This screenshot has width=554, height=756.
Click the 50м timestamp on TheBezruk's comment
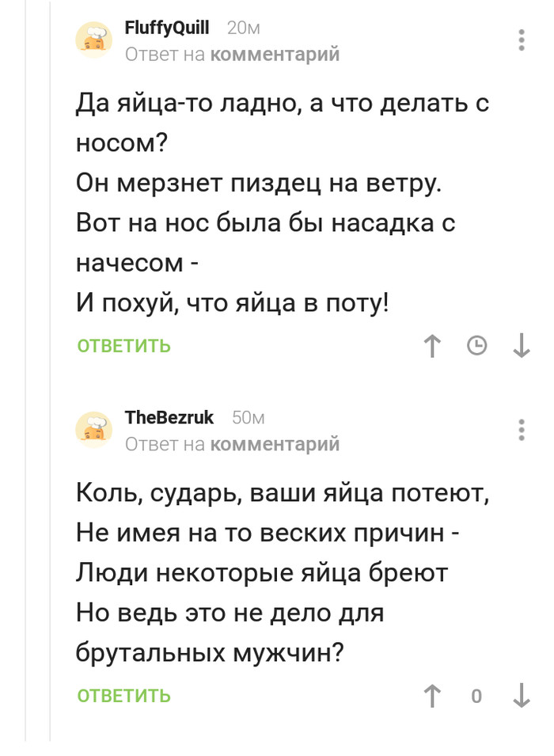[x=248, y=418]
